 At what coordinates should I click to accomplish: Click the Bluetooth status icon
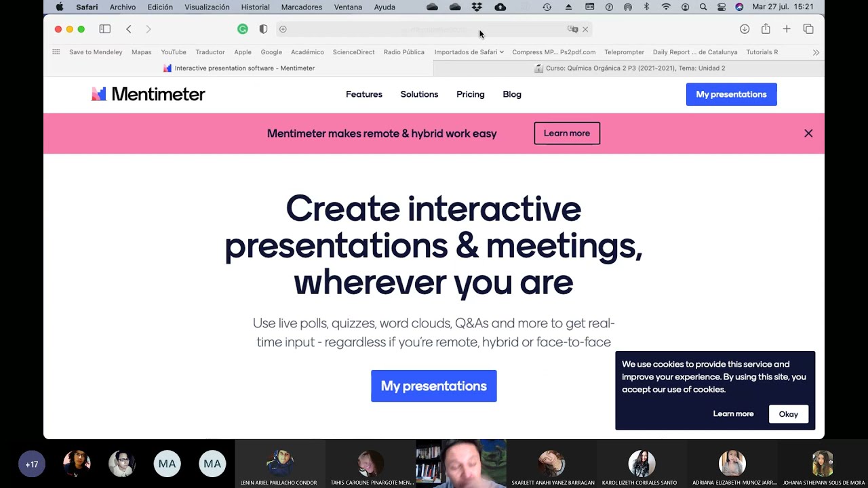[x=646, y=7]
